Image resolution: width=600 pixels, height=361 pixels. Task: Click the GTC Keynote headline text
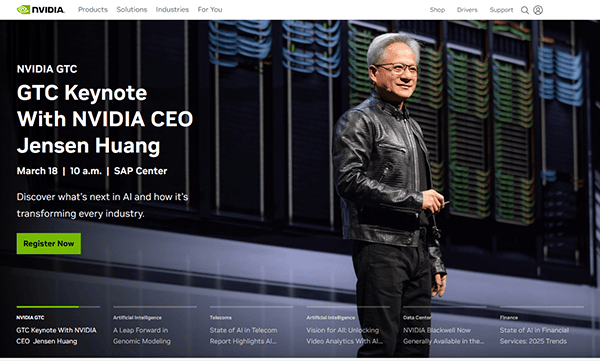105,119
